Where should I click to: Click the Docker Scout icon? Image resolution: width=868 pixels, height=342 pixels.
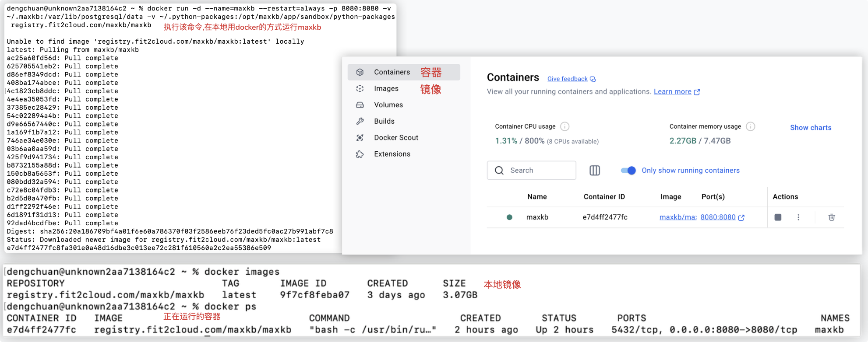pos(360,138)
